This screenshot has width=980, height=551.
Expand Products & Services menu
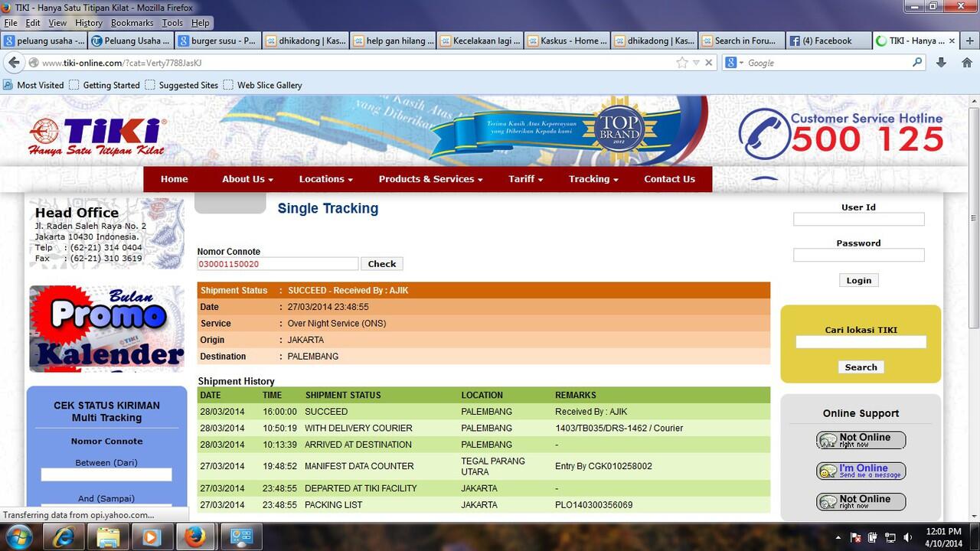430,179
